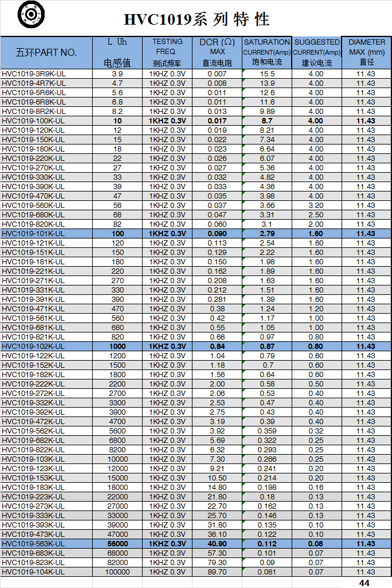Select suggested current value 2.50
The image size is (392, 588).
(x=316, y=215)
